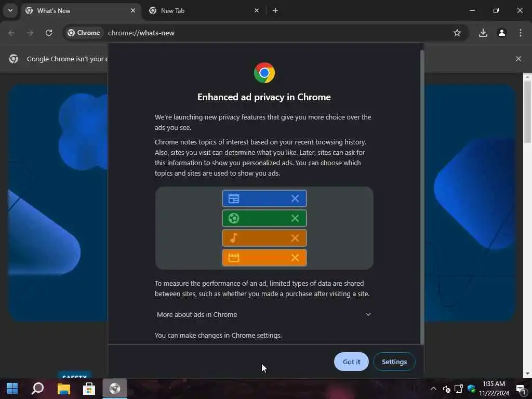This screenshot has height=399, width=532.
Task: Click the Got it button
Action: pos(351,362)
